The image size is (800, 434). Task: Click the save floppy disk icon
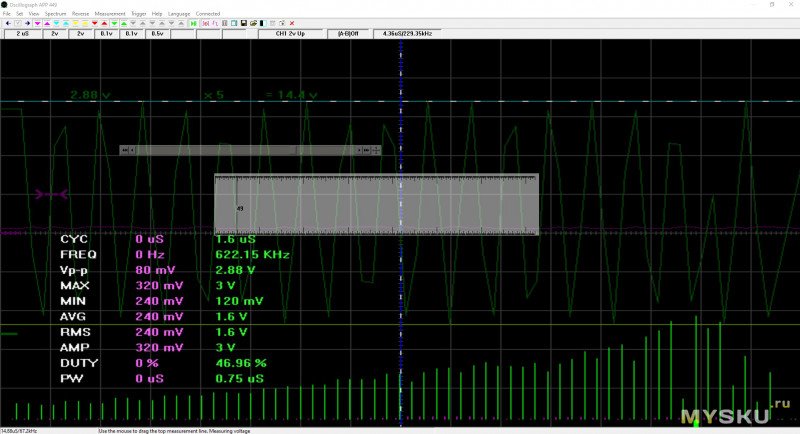point(243,23)
